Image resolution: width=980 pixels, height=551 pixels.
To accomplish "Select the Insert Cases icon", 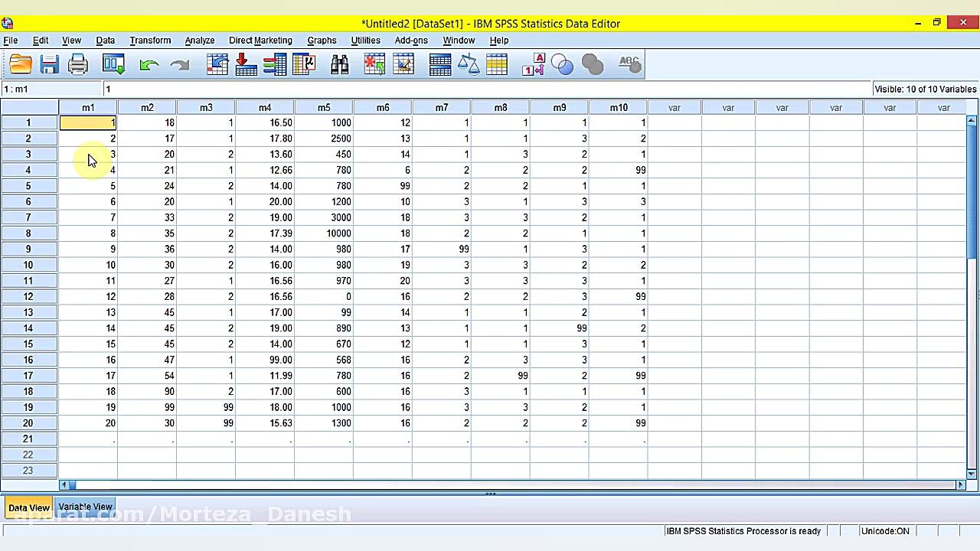I will pyautogui.click(x=374, y=64).
